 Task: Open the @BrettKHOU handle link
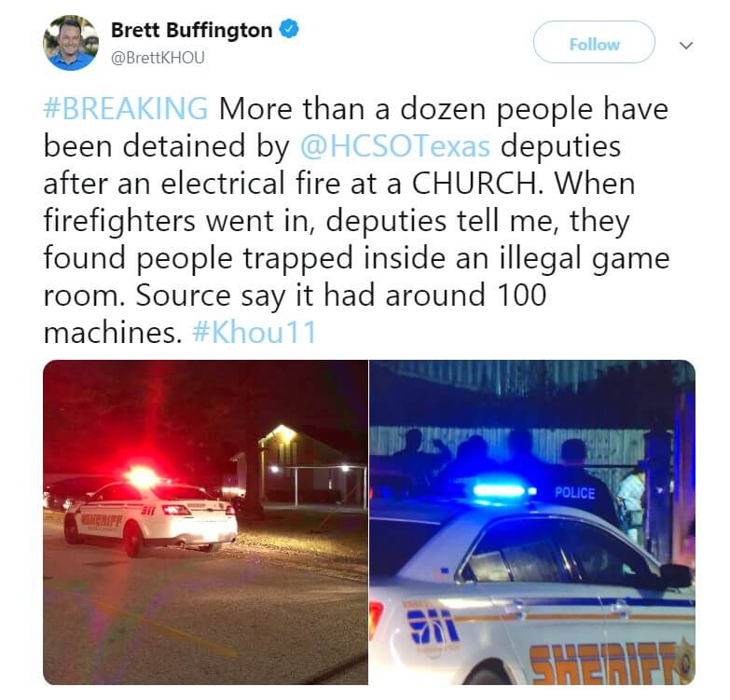(x=158, y=58)
